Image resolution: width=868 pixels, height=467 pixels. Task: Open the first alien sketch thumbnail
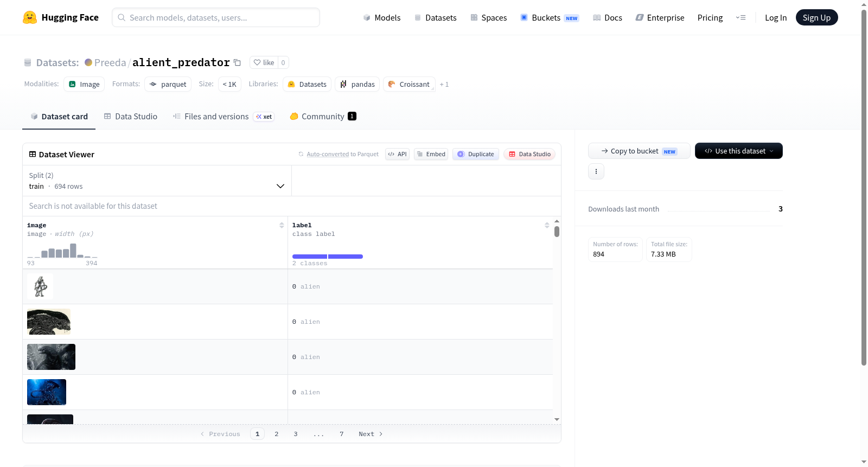click(x=40, y=286)
